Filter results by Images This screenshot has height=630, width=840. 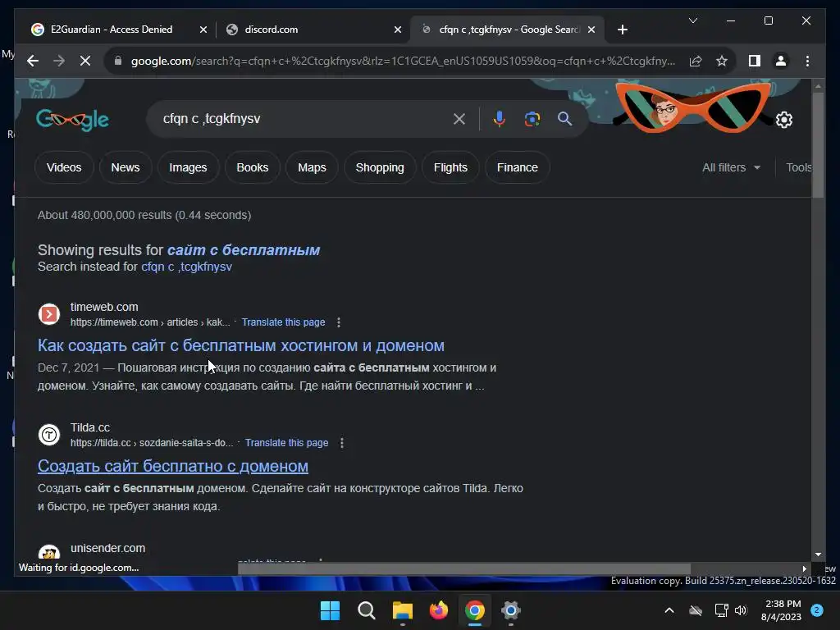[188, 167]
